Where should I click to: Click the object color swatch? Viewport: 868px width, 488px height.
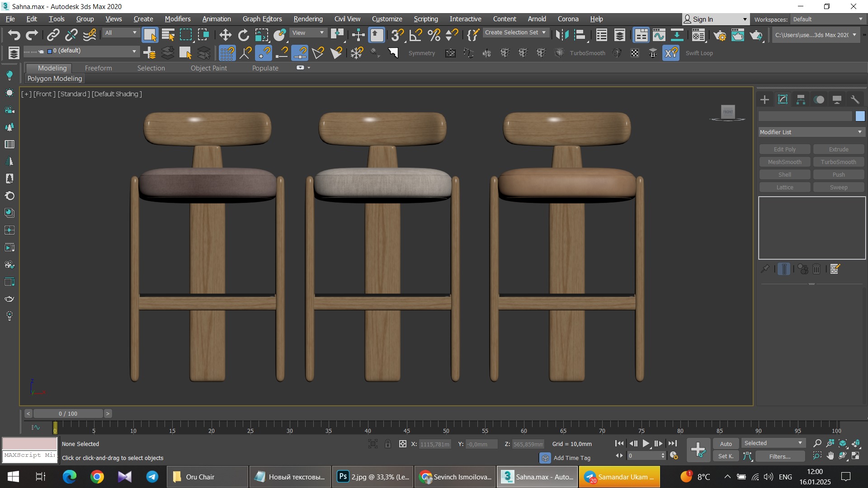click(860, 116)
